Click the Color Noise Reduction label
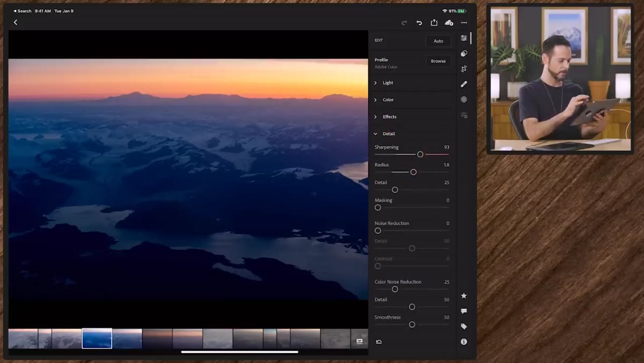This screenshot has height=363, width=644. [398, 282]
